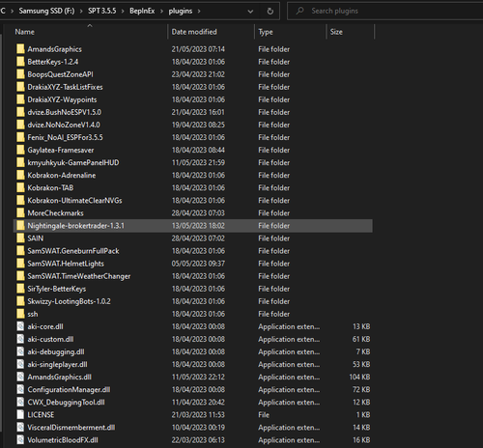The height and width of the screenshot is (448, 483).
Task: Select AmandsGraphics.dll file name
Action: [x=59, y=378]
